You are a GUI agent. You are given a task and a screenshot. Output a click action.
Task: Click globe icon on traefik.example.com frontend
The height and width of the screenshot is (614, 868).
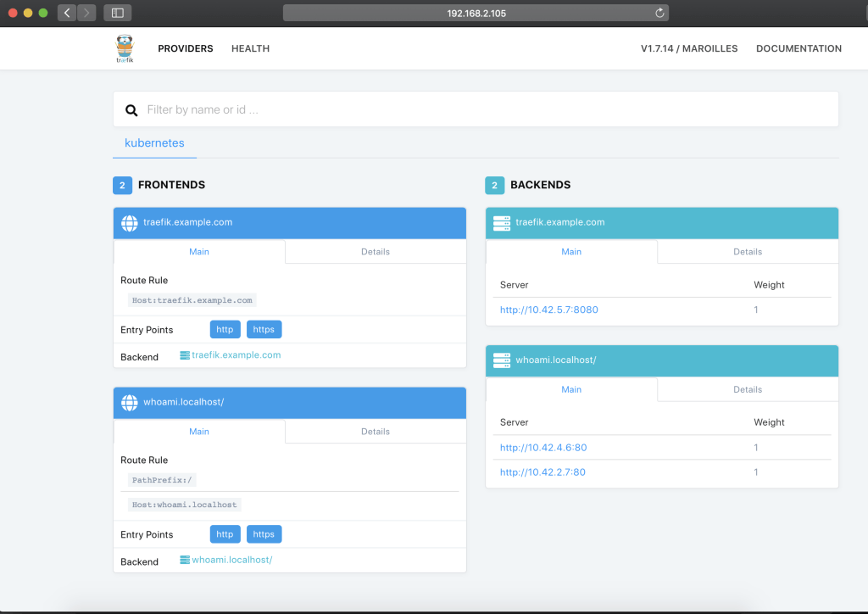(130, 223)
